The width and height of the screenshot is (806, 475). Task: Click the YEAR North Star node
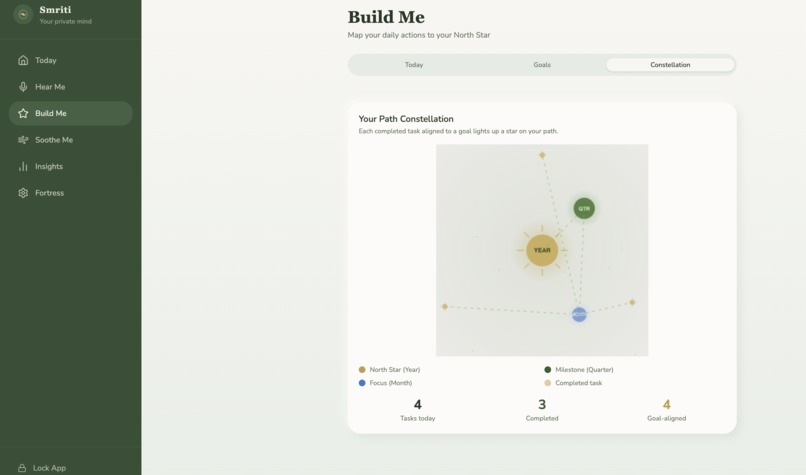coord(542,250)
